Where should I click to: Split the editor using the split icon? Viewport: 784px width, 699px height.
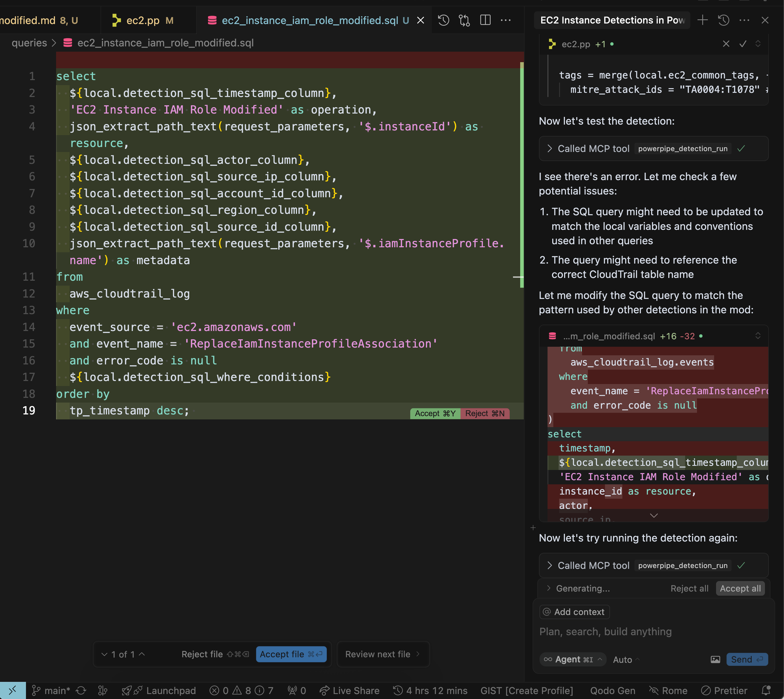(485, 20)
